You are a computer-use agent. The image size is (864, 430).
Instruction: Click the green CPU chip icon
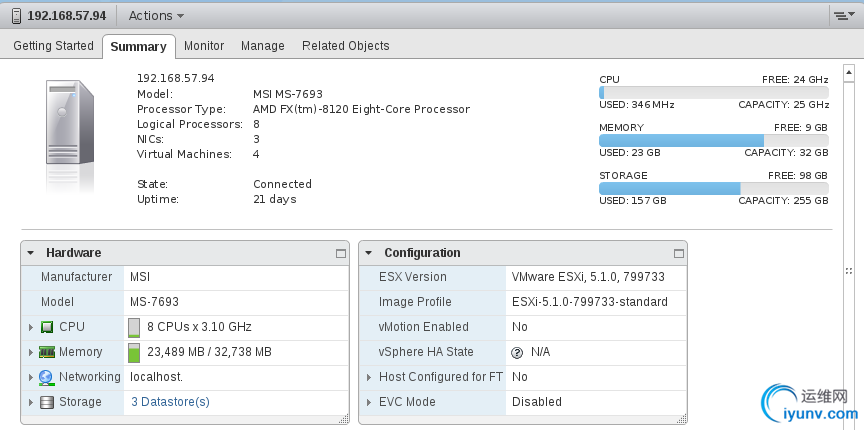(x=47, y=327)
